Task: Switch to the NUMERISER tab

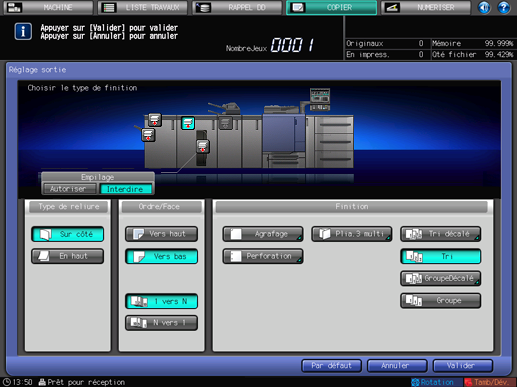Action: pos(426,7)
